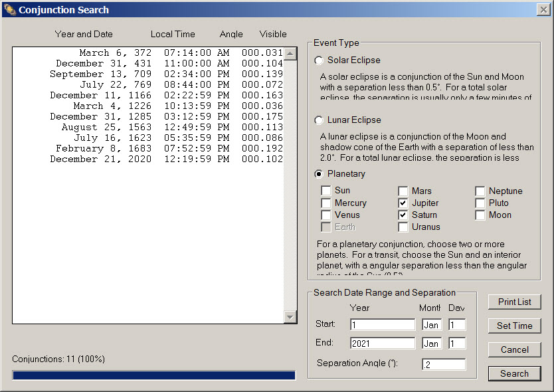The width and height of the screenshot is (554, 392).
Task: Check the Sun checkbox
Action: point(325,191)
